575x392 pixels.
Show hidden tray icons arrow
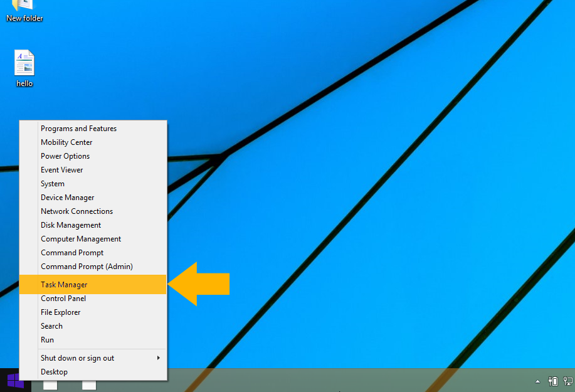point(537,381)
